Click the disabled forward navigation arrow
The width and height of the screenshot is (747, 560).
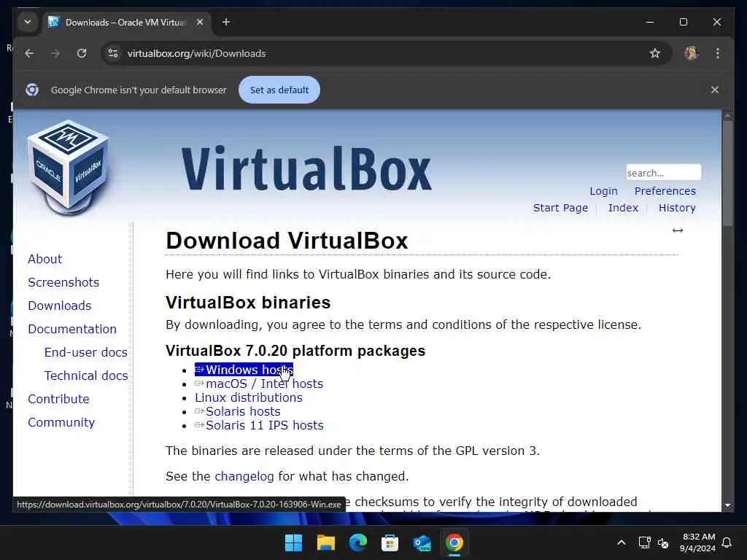(55, 53)
